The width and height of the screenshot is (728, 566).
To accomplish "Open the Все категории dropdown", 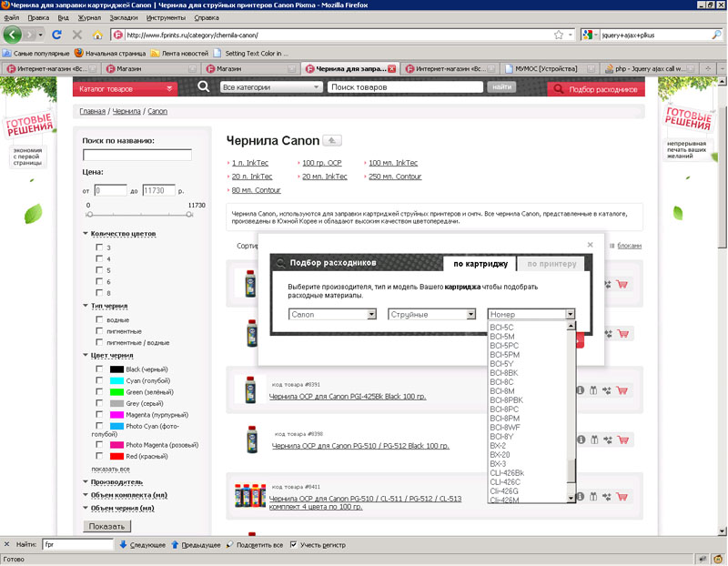I will (x=270, y=86).
